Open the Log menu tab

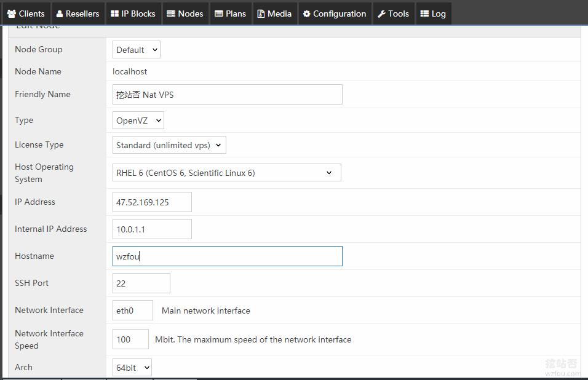point(433,14)
